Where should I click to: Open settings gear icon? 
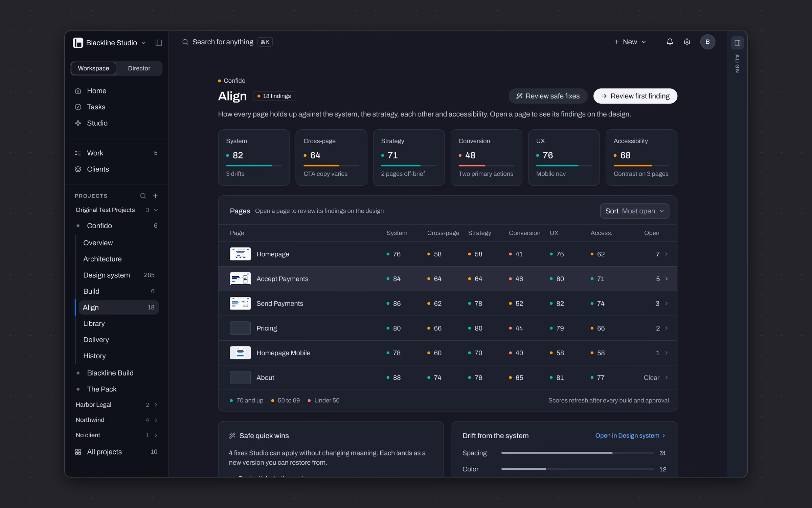(687, 42)
